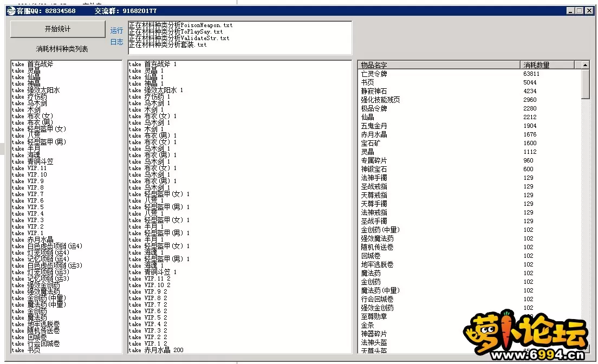
Task: Select "take 地牢逃脱卷" in material list
Action: [x=36, y=324]
